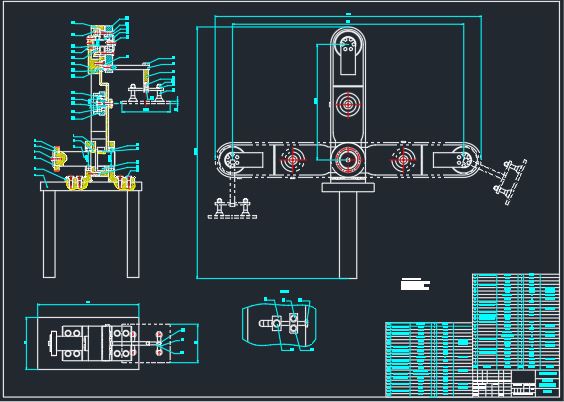Select the title block in the bottom-right corner
This screenshot has height=402, width=564.
(515, 383)
